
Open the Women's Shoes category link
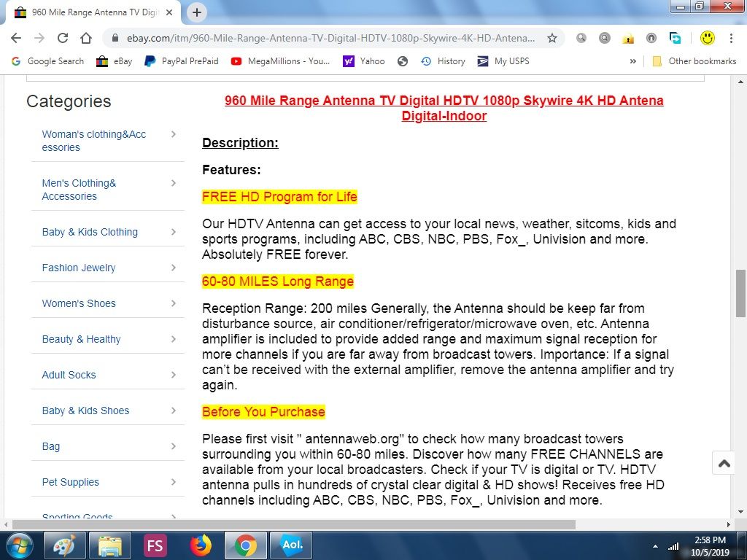(x=79, y=303)
